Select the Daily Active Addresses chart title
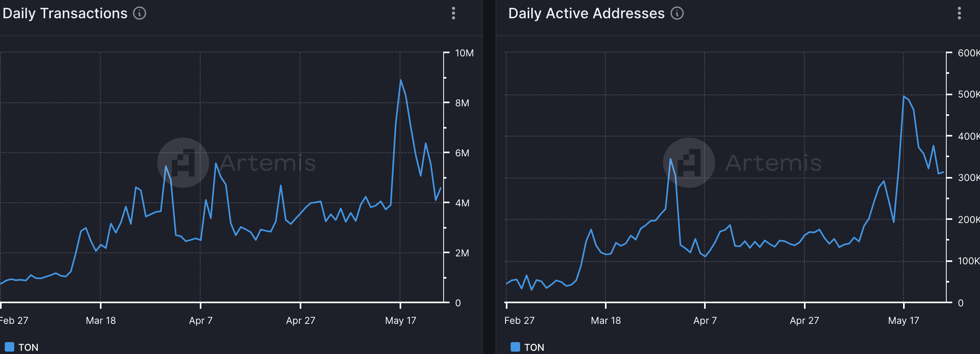This screenshot has height=354, width=980. [x=586, y=13]
